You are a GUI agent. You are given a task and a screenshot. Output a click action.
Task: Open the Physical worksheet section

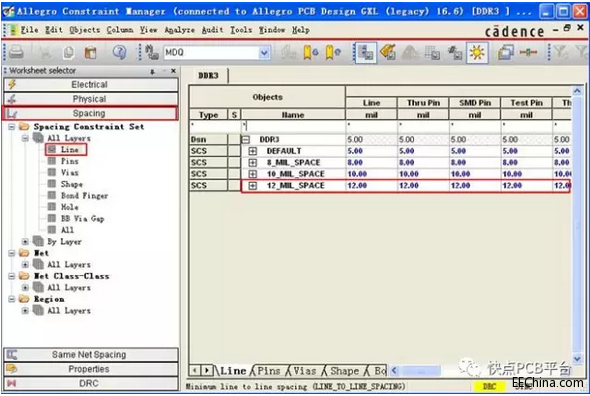[91, 99]
